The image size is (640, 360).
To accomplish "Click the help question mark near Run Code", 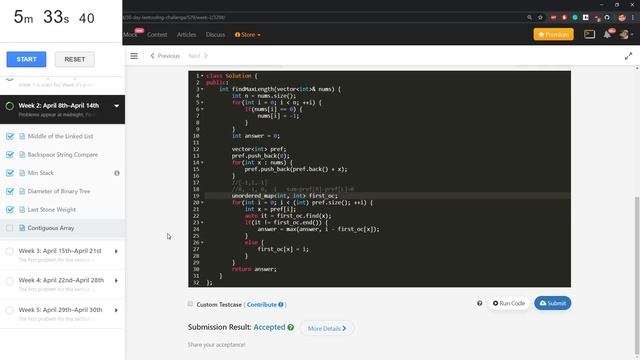I will [x=480, y=303].
